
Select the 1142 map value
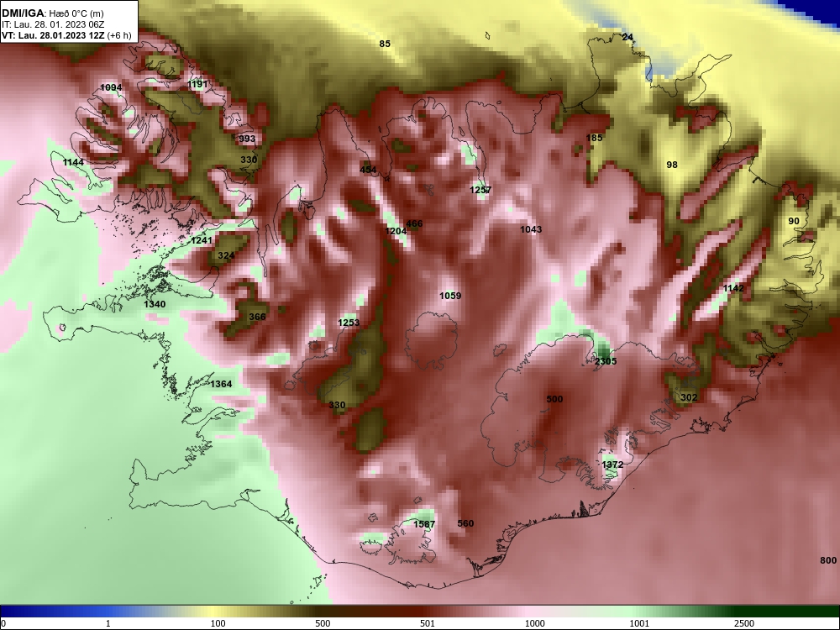733,288
